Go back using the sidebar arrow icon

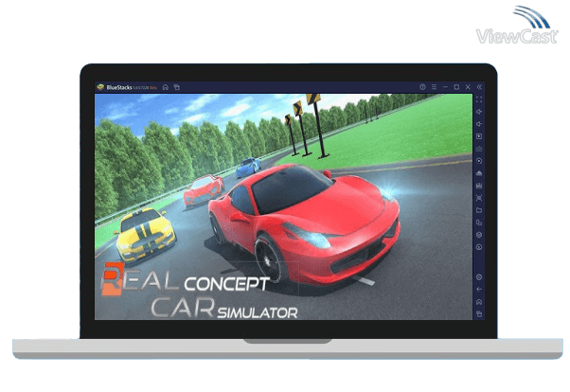pos(479,289)
